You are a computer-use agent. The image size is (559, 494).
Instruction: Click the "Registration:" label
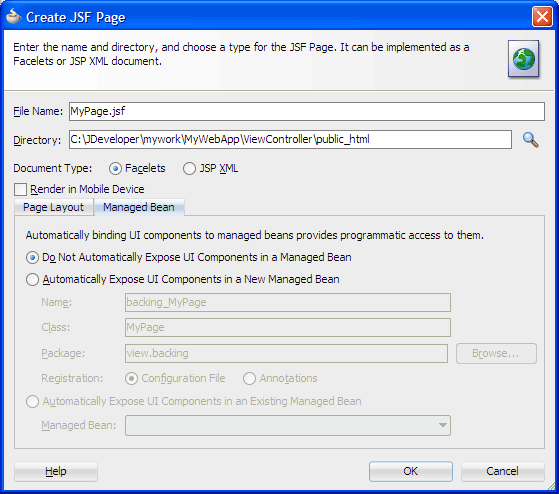click(72, 378)
